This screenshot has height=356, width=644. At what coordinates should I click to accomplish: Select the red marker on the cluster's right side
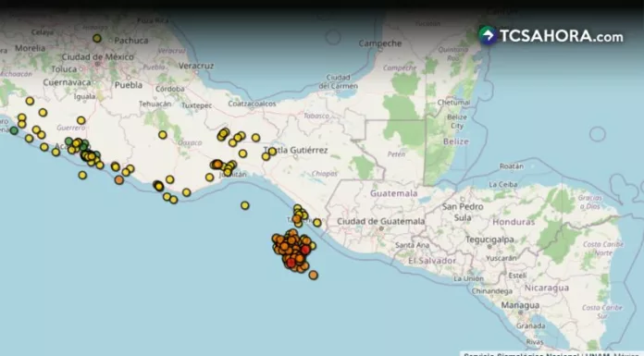[x=305, y=250]
